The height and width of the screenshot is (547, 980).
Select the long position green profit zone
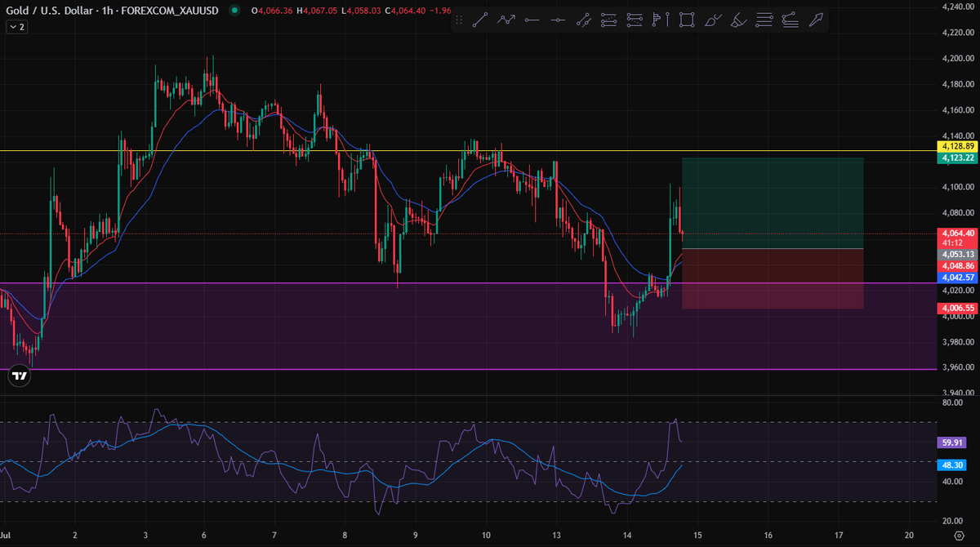773,202
